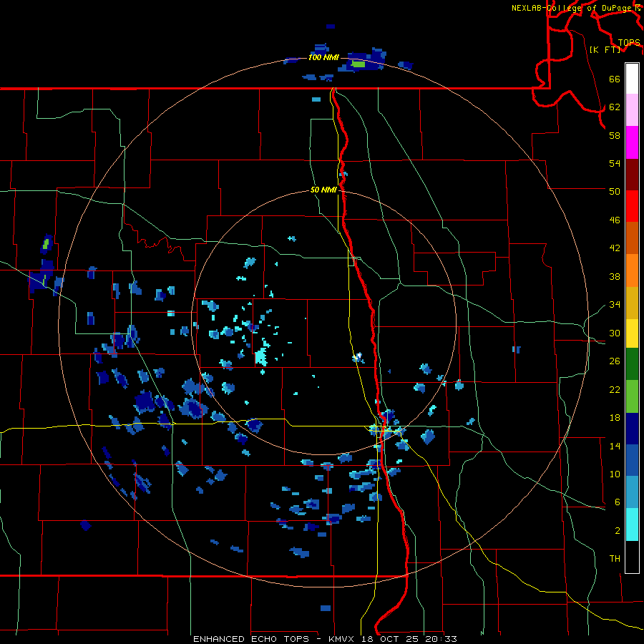
Task: Select the magenta swatch in the legend
Action: tap(632, 142)
